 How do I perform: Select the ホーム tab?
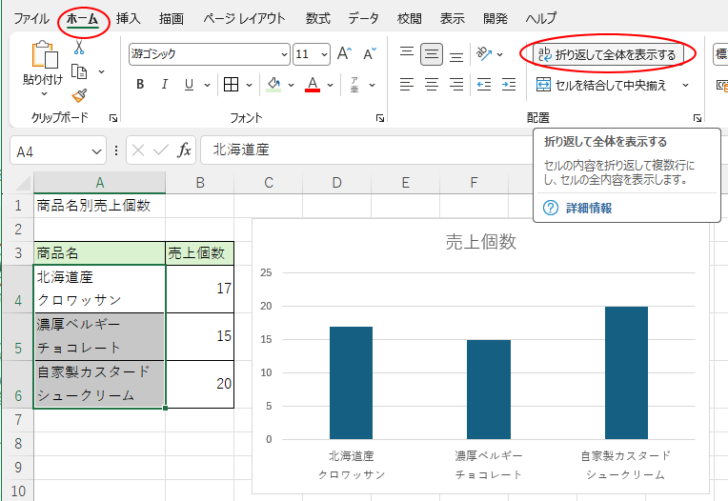point(83,19)
